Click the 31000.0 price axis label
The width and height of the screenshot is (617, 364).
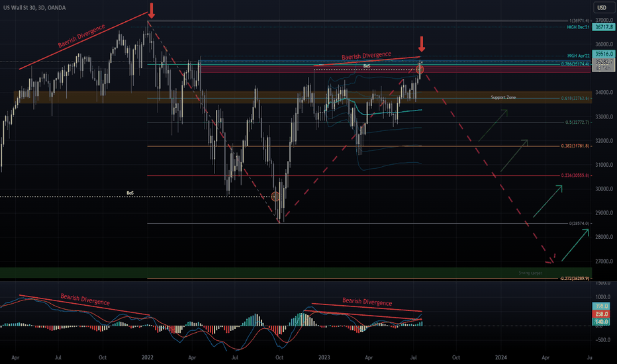[x=604, y=165]
